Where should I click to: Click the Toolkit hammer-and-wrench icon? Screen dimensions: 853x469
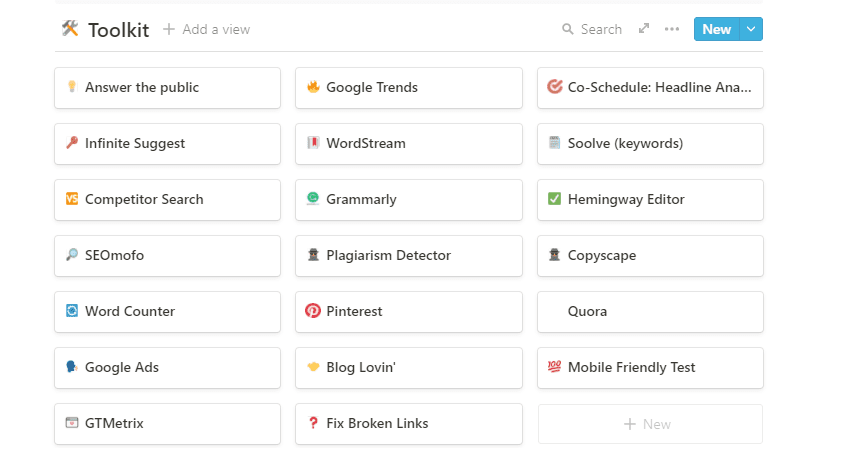(x=70, y=29)
